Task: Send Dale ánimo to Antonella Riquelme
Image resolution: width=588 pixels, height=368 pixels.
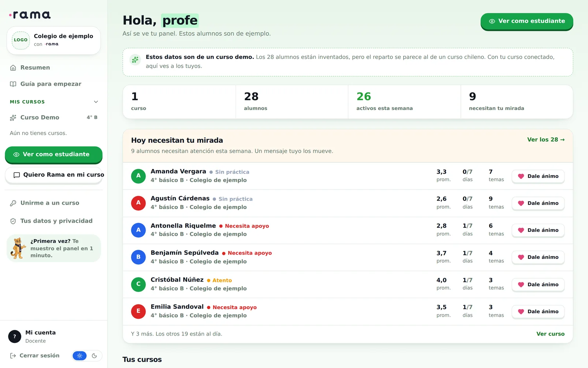Action: (x=538, y=230)
